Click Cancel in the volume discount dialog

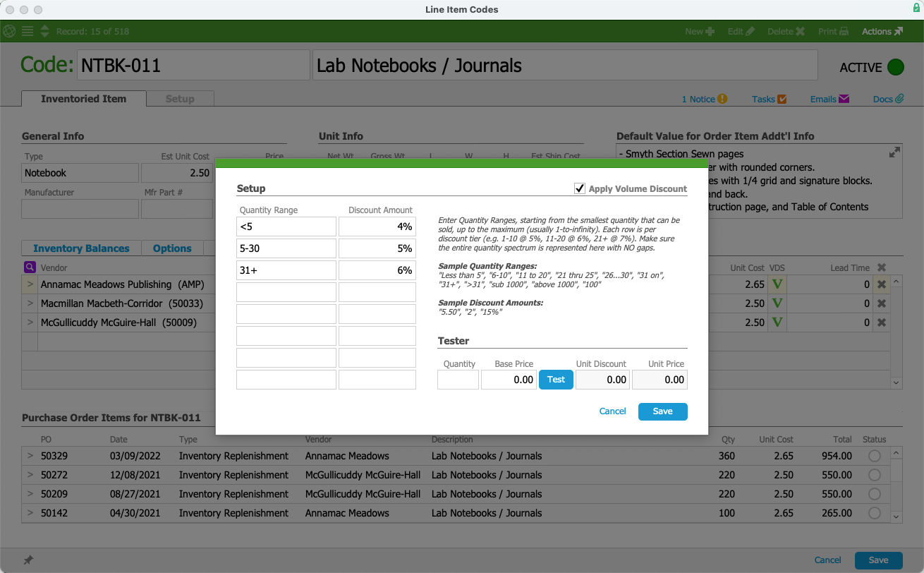612,411
